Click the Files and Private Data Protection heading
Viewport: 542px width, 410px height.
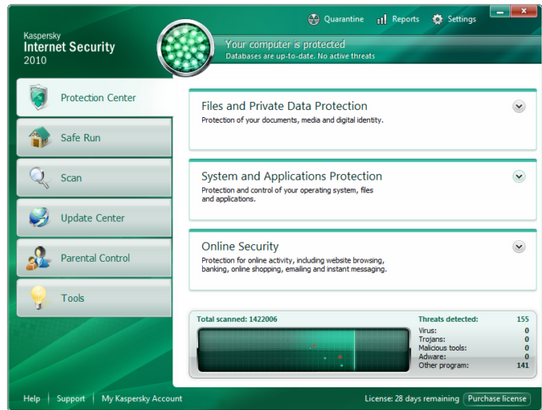click(284, 106)
